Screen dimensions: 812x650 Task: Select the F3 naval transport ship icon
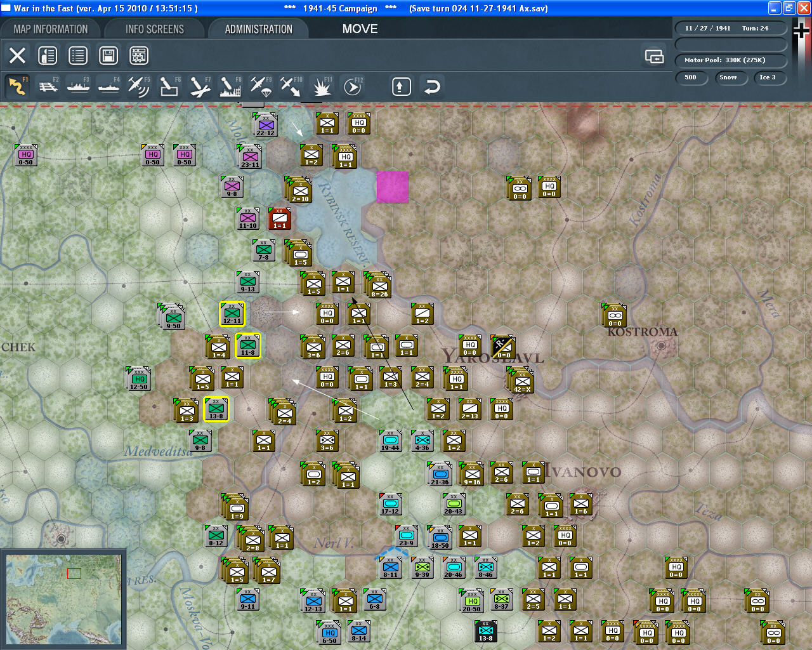79,86
